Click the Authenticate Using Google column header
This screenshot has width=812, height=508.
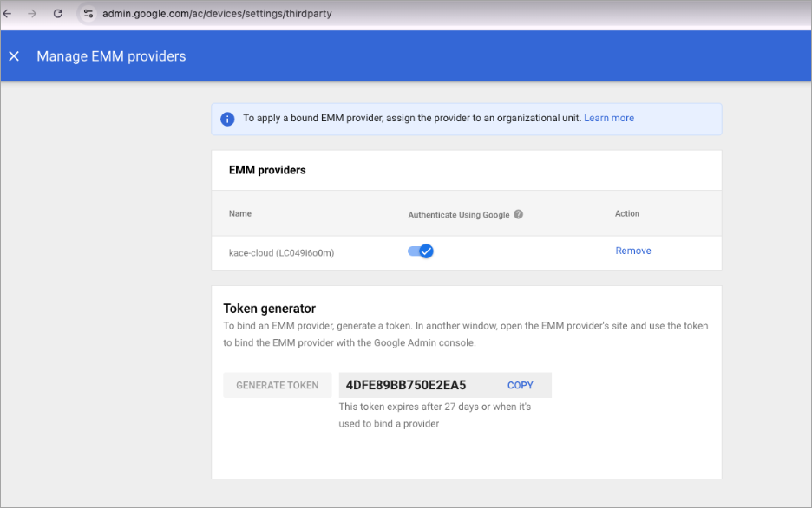pos(458,214)
